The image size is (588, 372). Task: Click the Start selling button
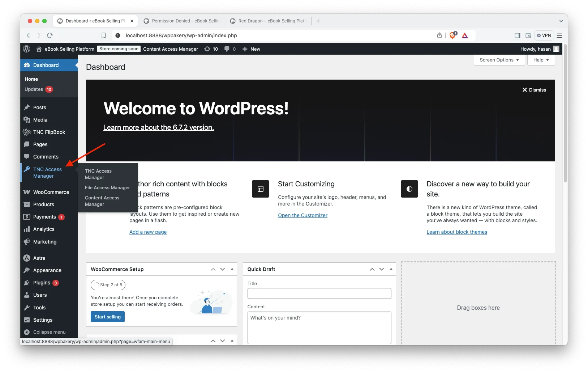(108, 317)
